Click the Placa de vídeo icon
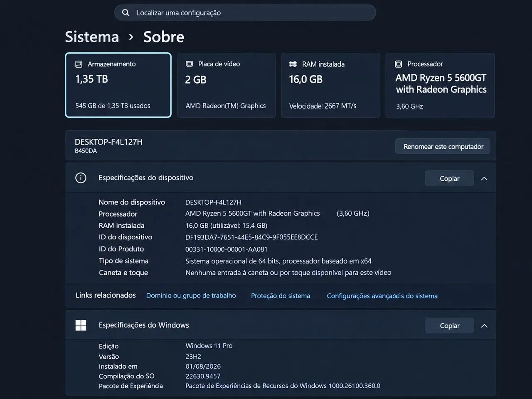The height and width of the screenshot is (399, 532). coord(190,64)
